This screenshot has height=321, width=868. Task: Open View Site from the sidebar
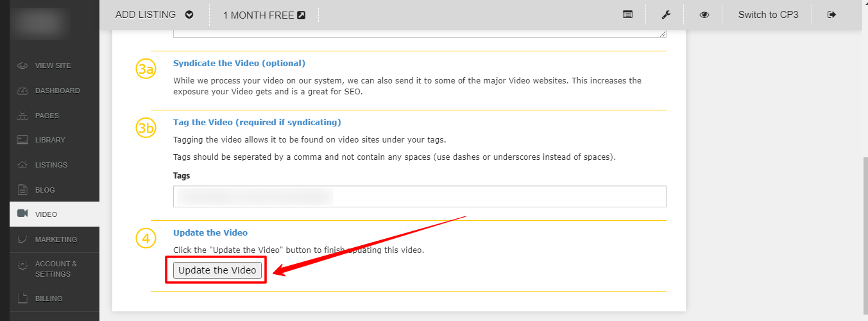(53, 65)
